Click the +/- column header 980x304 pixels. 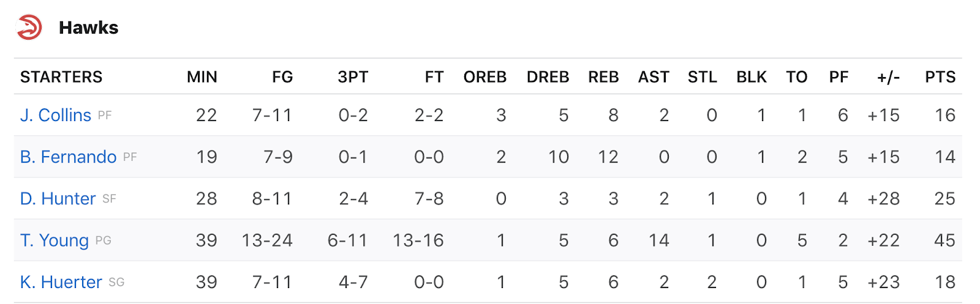point(888,77)
